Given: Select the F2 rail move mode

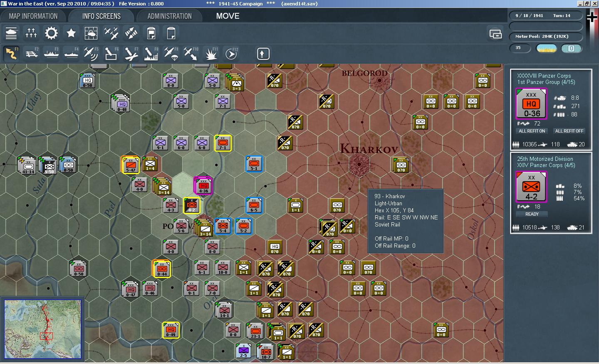Looking at the screenshot, I should (x=31, y=54).
